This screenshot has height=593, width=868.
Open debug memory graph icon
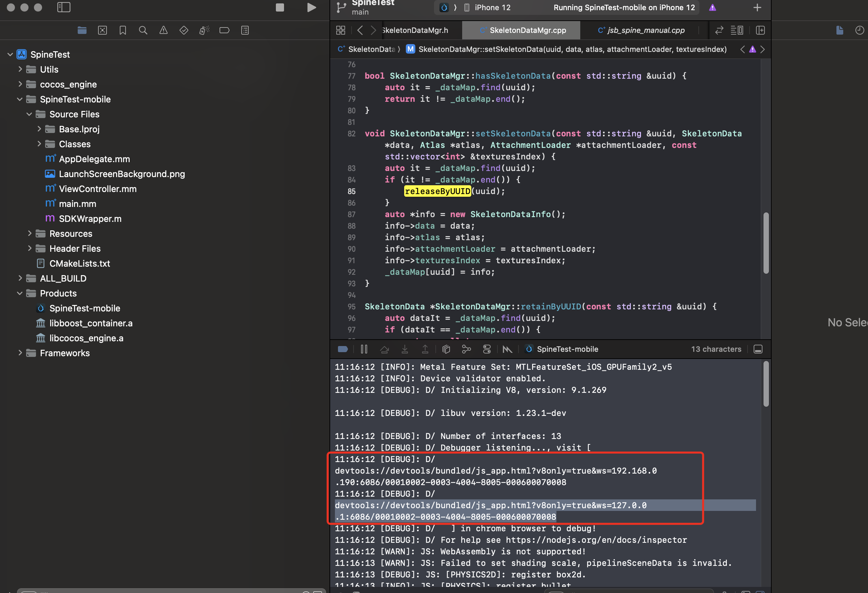tap(467, 349)
